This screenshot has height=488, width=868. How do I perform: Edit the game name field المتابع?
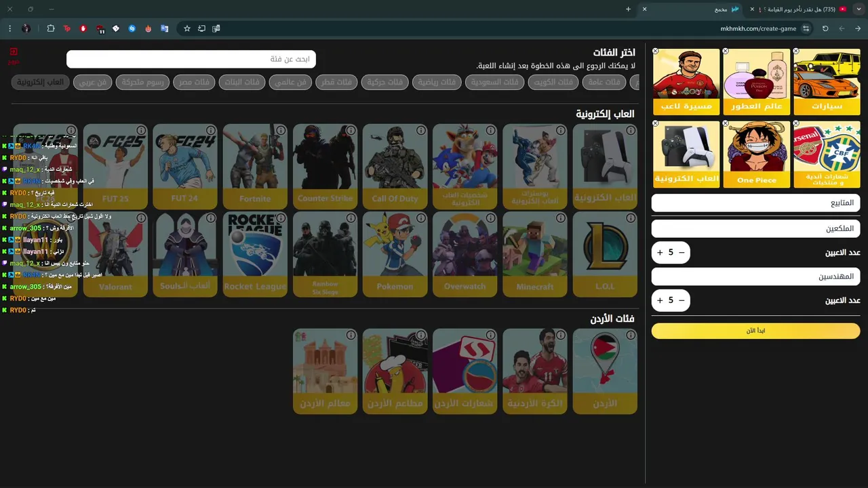755,203
